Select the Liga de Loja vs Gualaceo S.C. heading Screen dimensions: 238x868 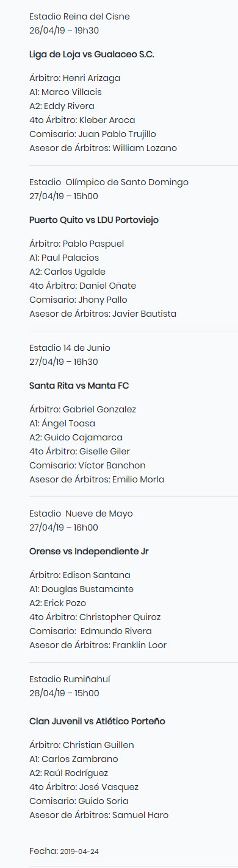click(92, 54)
